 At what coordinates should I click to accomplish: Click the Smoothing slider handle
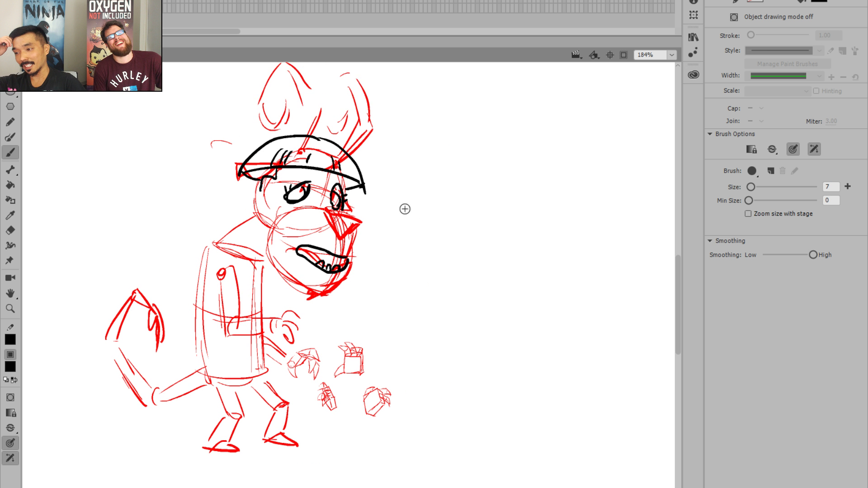coord(813,255)
